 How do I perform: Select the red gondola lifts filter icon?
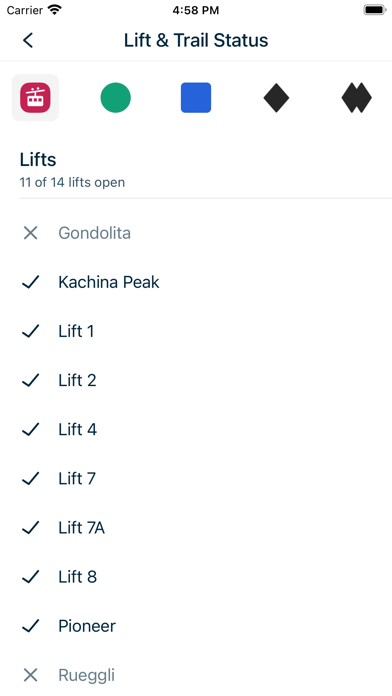pos(35,97)
